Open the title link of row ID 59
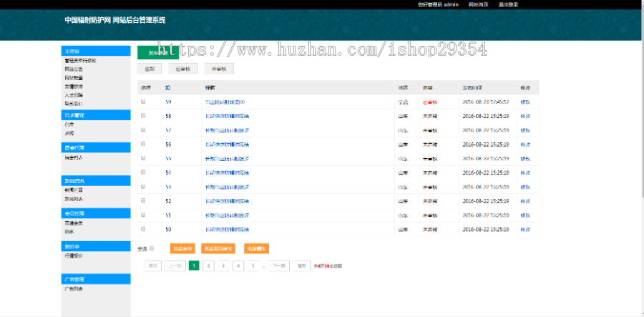644x317 pixels. [x=225, y=102]
